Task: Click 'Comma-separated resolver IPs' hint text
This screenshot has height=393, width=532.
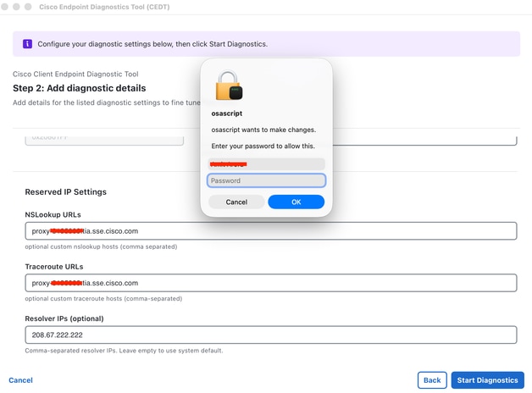Action: pyautogui.click(x=124, y=351)
